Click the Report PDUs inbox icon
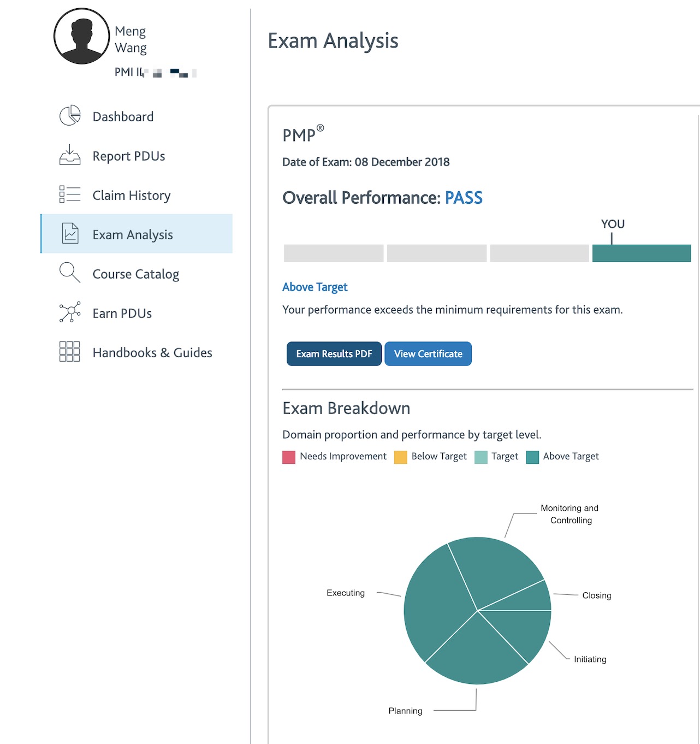The width and height of the screenshot is (700, 744). pyautogui.click(x=70, y=155)
